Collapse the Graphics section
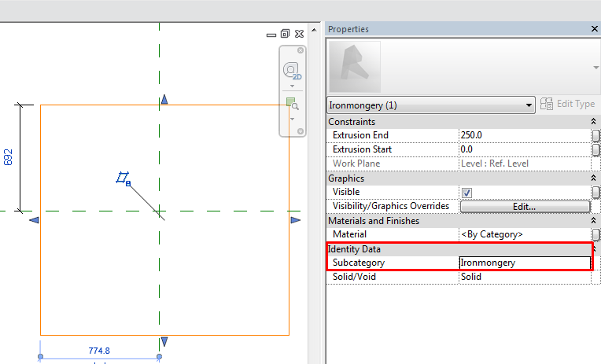This screenshot has width=601, height=364. click(x=593, y=178)
